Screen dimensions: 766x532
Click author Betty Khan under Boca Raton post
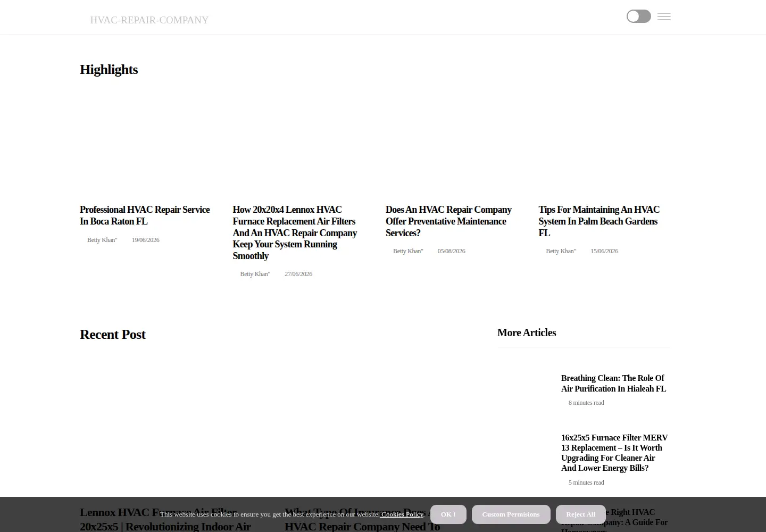pos(102,240)
